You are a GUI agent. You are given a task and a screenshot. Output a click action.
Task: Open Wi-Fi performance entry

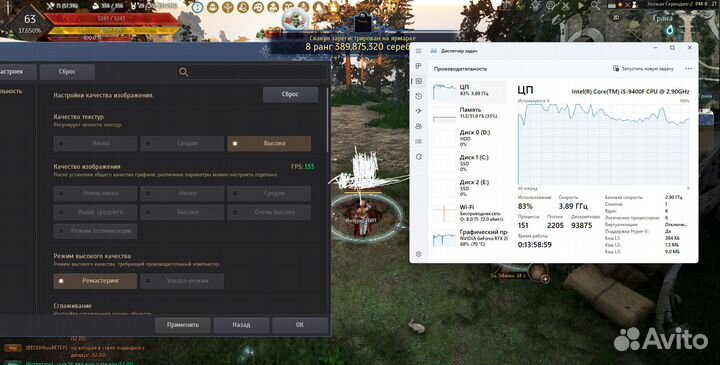click(x=469, y=213)
